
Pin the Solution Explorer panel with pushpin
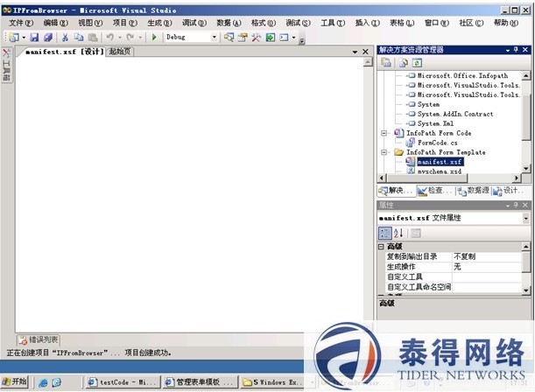click(x=516, y=50)
